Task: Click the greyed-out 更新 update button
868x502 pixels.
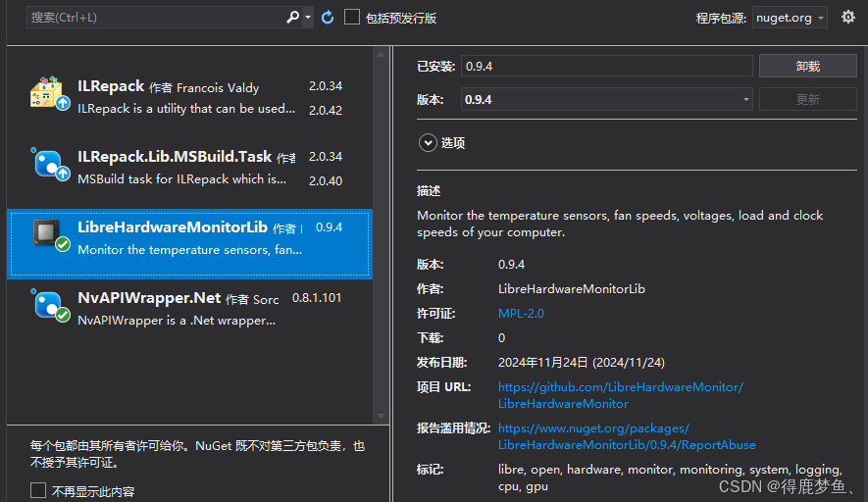Action: pos(807,100)
